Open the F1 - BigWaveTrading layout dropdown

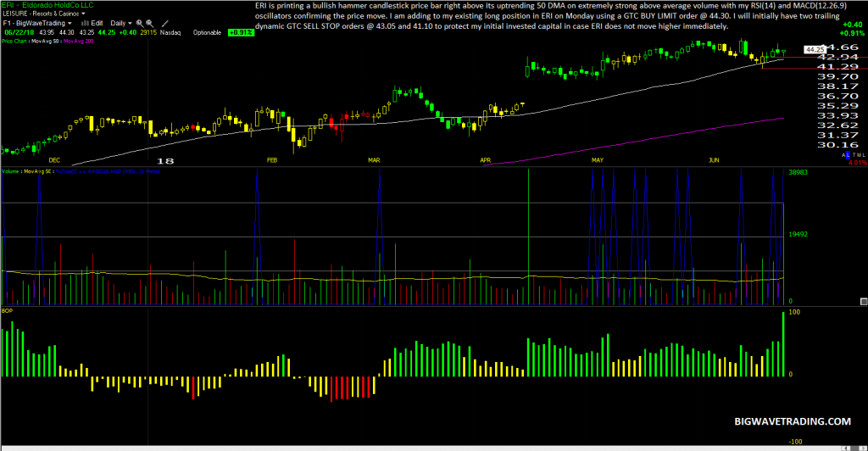click(x=37, y=23)
